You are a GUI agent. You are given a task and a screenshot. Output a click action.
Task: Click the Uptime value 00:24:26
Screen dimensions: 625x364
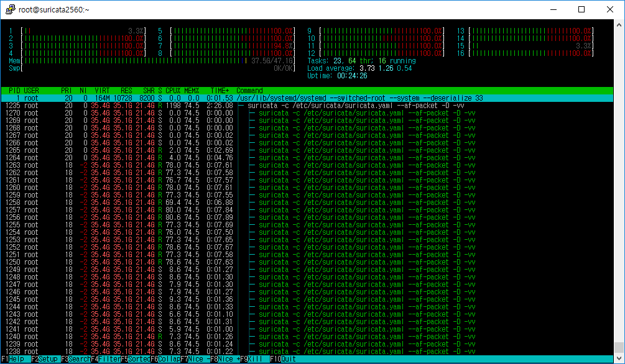[x=353, y=76]
